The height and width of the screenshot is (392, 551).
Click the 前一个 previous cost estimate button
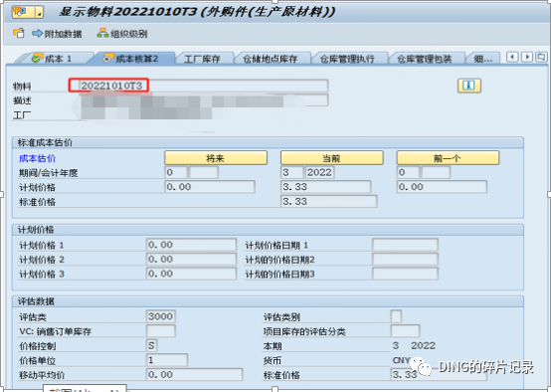point(448,158)
